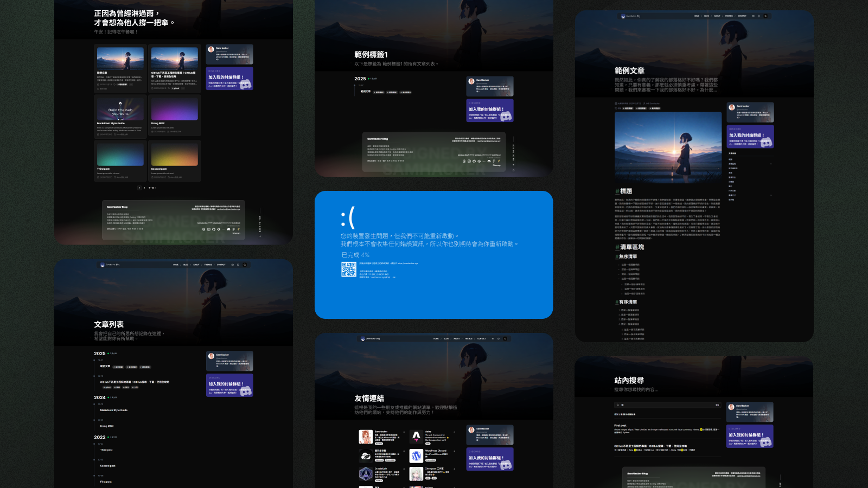The image size is (868, 488).
Task: Open 範例文章 card thumbnail on homepage
Action: click(x=120, y=58)
